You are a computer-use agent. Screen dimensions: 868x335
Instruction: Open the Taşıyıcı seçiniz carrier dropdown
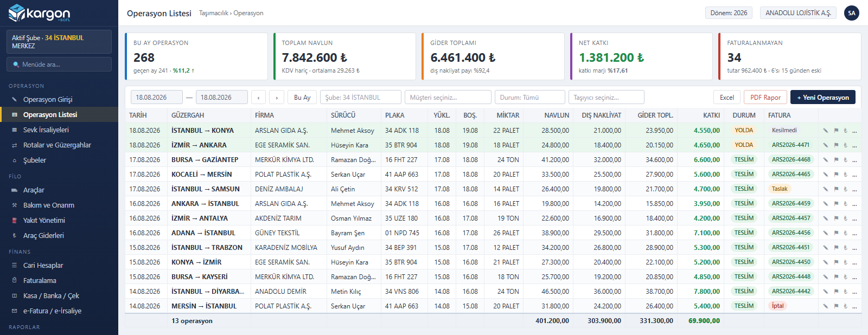607,98
